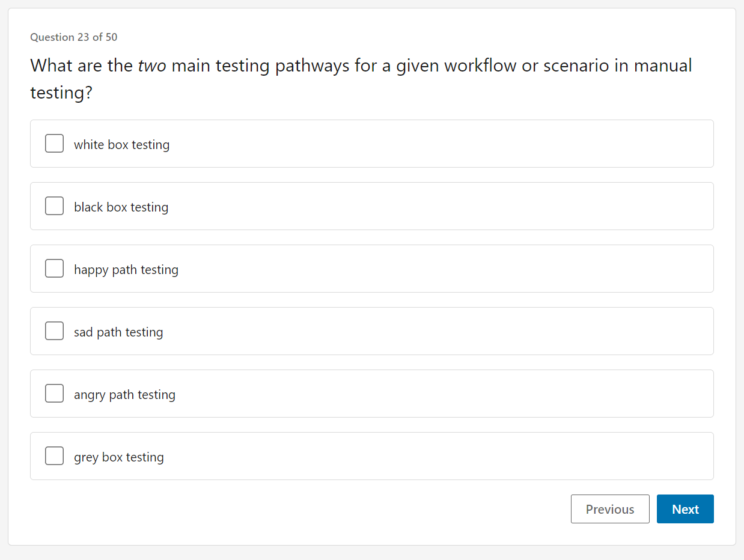Advance to question 24 via Next
Screen dimensions: 744x560
(x=685, y=509)
